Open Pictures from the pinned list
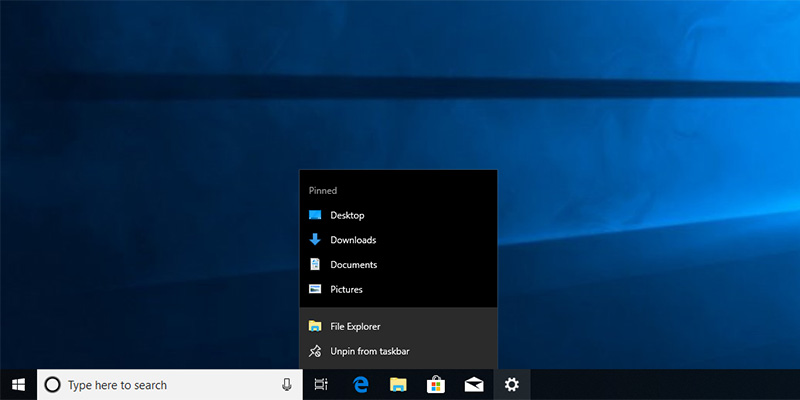 pyautogui.click(x=346, y=289)
